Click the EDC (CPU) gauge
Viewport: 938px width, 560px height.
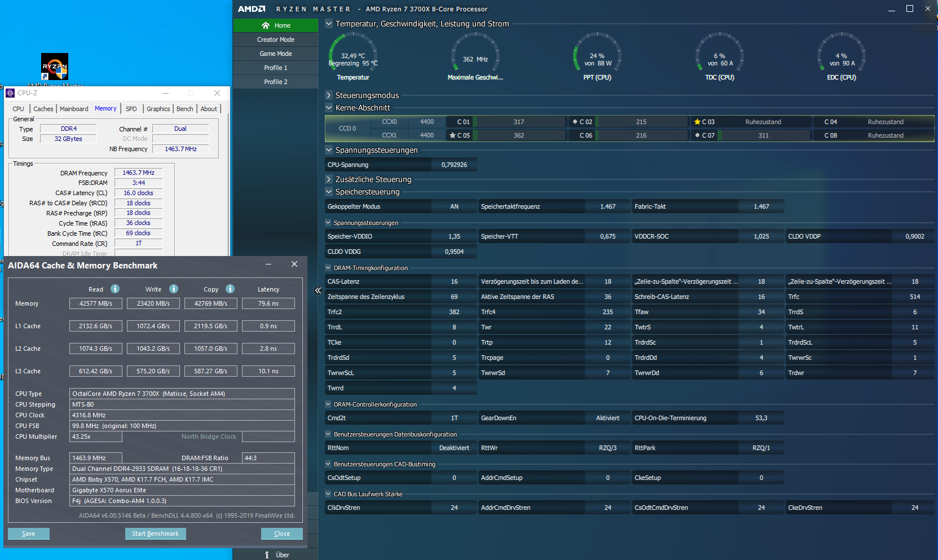[x=842, y=57]
